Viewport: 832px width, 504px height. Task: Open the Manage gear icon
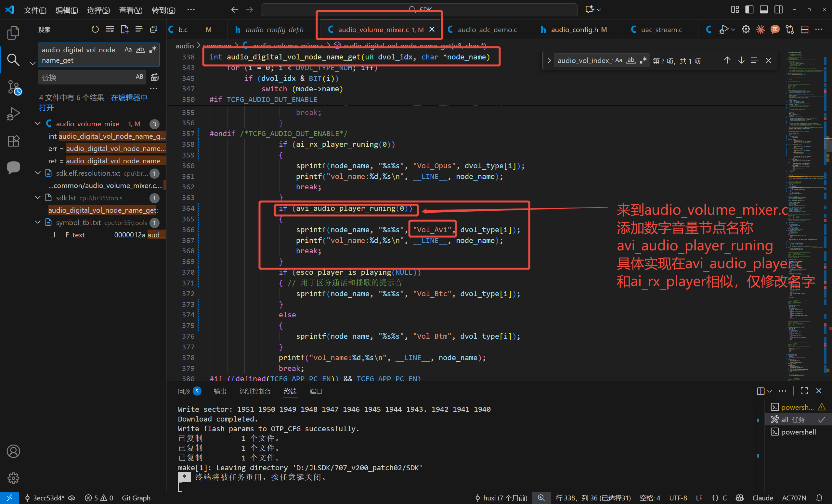coord(13,478)
